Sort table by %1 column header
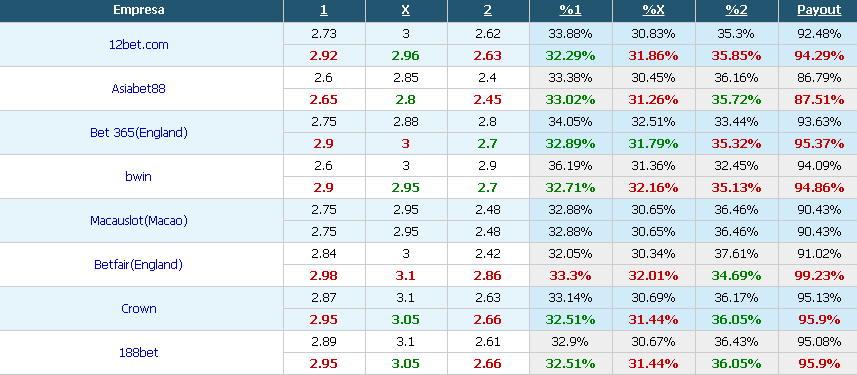Image resolution: width=857 pixels, height=375 pixels. click(x=570, y=10)
